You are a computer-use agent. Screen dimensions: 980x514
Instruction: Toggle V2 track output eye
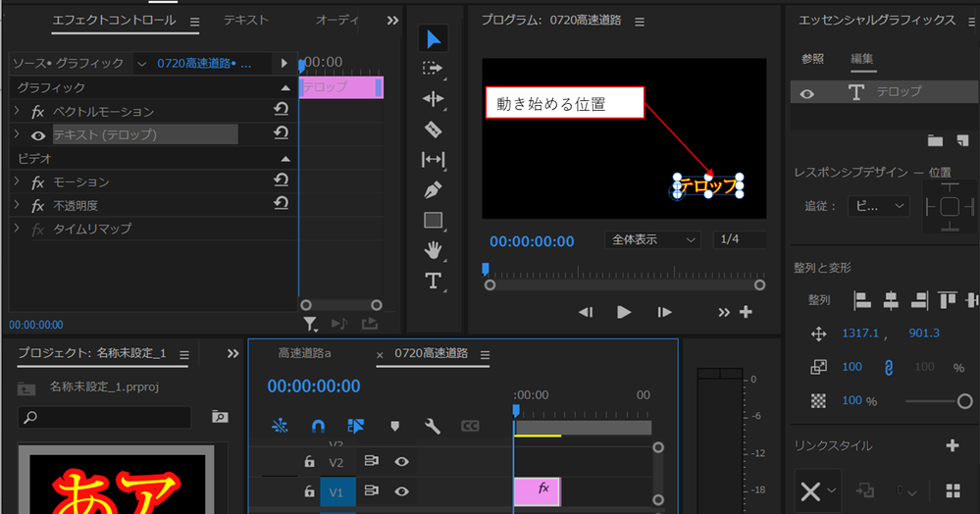coord(402,461)
